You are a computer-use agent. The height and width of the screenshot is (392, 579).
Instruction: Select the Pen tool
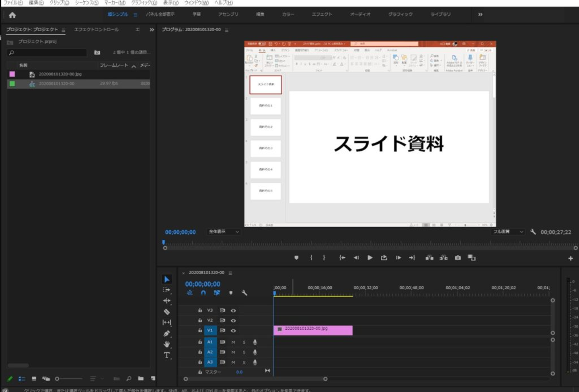pos(167,333)
